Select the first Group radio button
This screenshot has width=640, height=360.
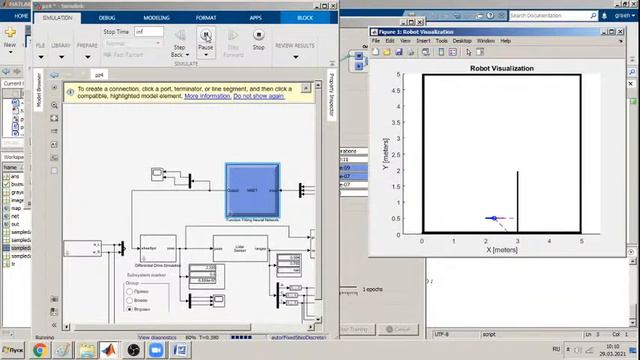point(129,291)
